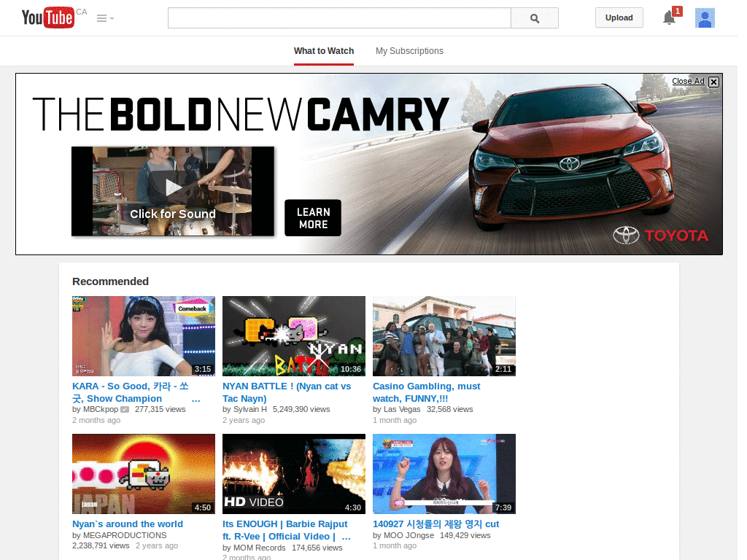Viewport: 747px width, 560px height.
Task: Click the Upload button
Action: (x=619, y=17)
